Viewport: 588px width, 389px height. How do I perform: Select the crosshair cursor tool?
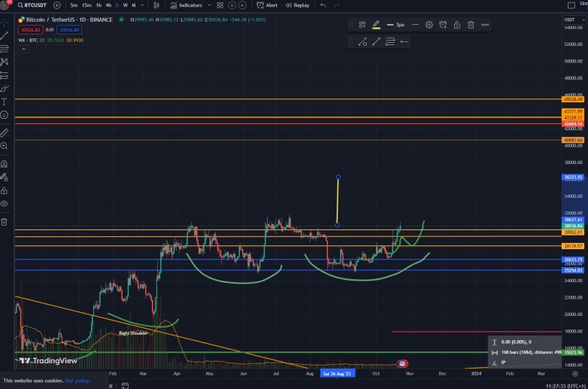pos(5,23)
